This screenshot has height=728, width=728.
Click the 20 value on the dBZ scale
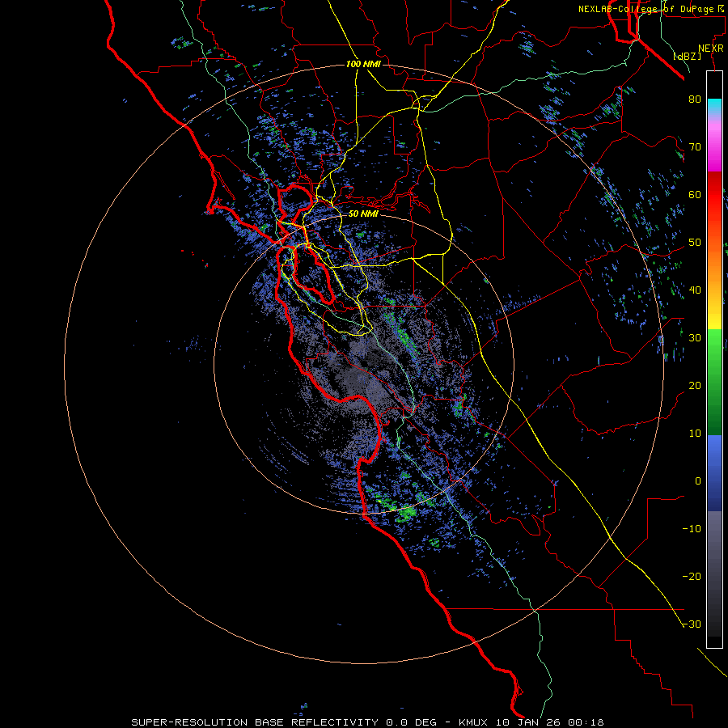click(695, 386)
